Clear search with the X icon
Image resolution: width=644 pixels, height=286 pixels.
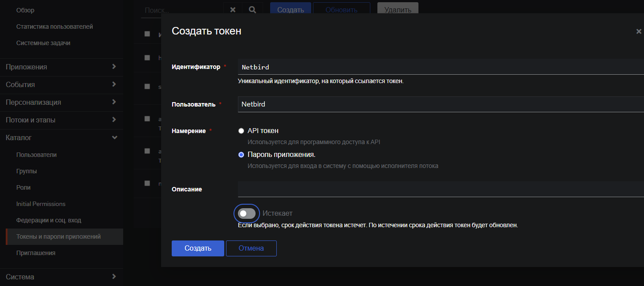click(x=233, y=10)
